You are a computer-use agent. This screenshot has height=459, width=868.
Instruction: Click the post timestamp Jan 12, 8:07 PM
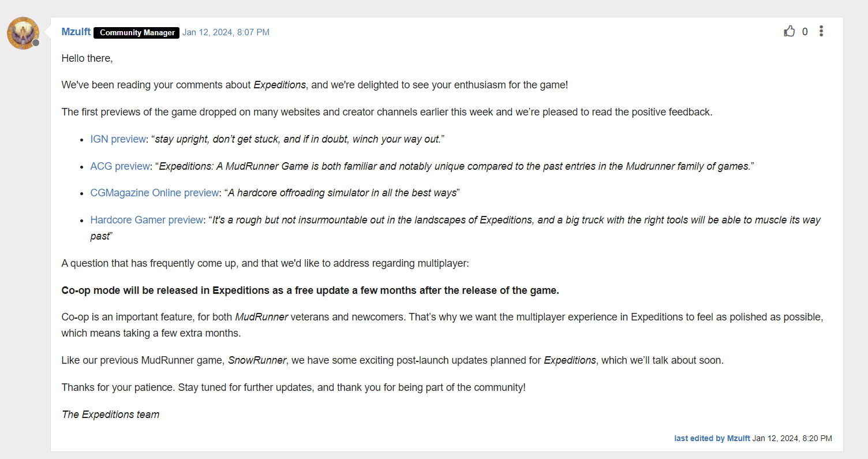click(226, 32)
